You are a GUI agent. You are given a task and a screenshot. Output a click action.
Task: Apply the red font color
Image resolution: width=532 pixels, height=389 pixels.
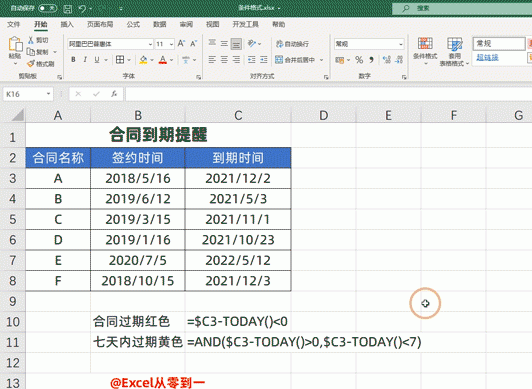163,60
